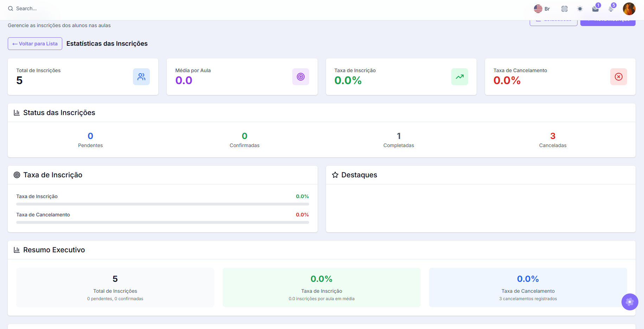Screen dimensions: 644x329
Task: Open the Br language selector
Action: [542, 9]
